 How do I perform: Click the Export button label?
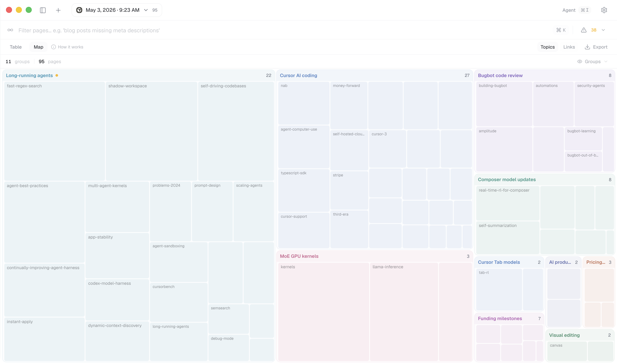point(600,47)
